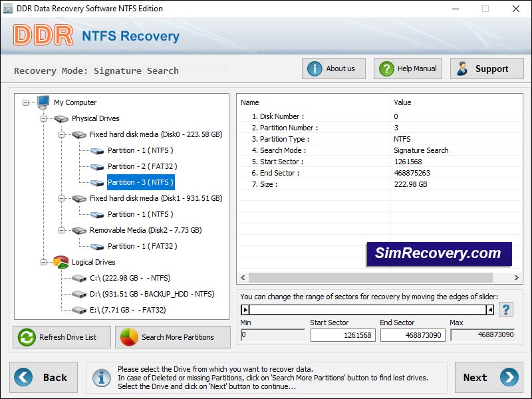Click the Value column header

tap(402, 102)
